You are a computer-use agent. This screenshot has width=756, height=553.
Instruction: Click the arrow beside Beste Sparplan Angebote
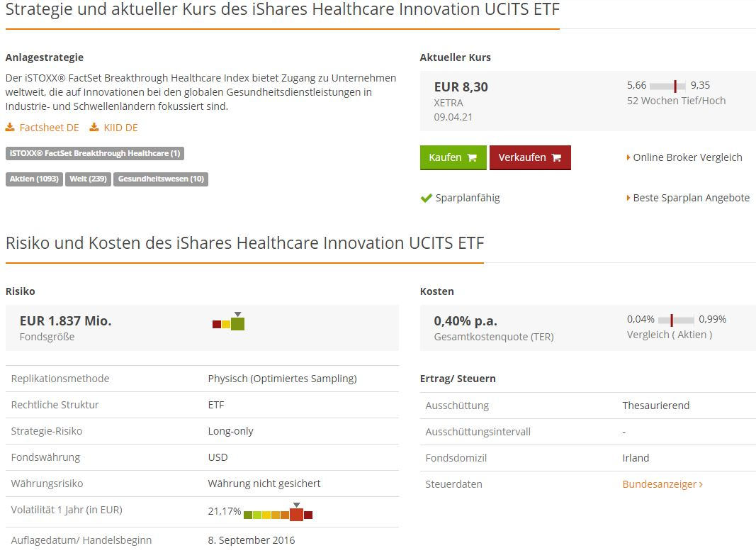coord(628,198)
